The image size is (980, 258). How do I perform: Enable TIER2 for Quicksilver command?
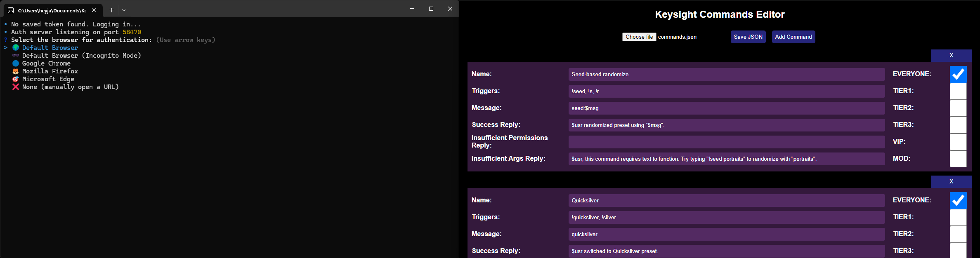[958, 235]
